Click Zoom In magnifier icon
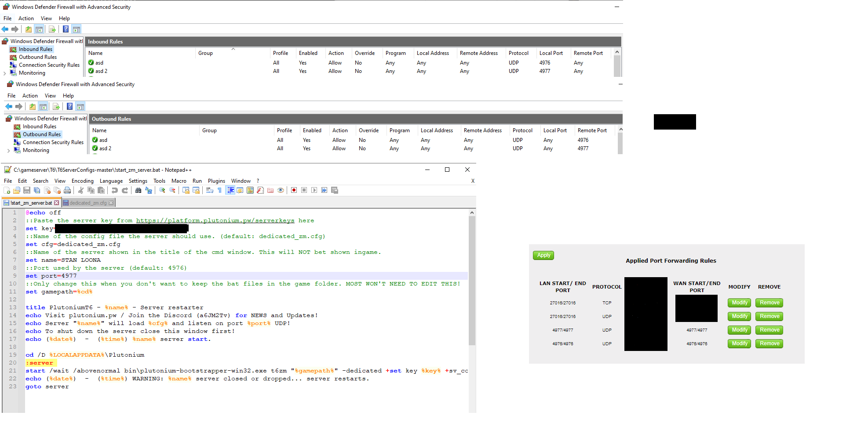Image resolution: width=868 pixels, height=441 pixels. pos(162,190)
